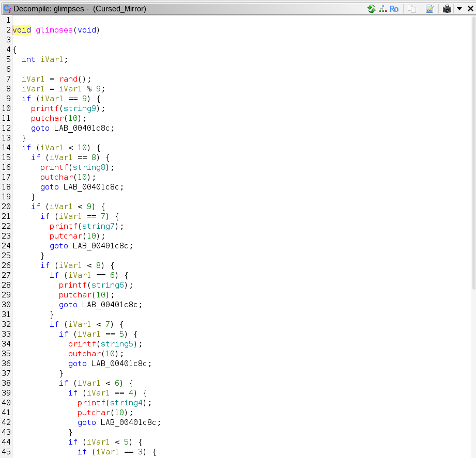Click the (void) parameter on line 2
This screenshot has width=476, height=458.
[x=86, y=30]
